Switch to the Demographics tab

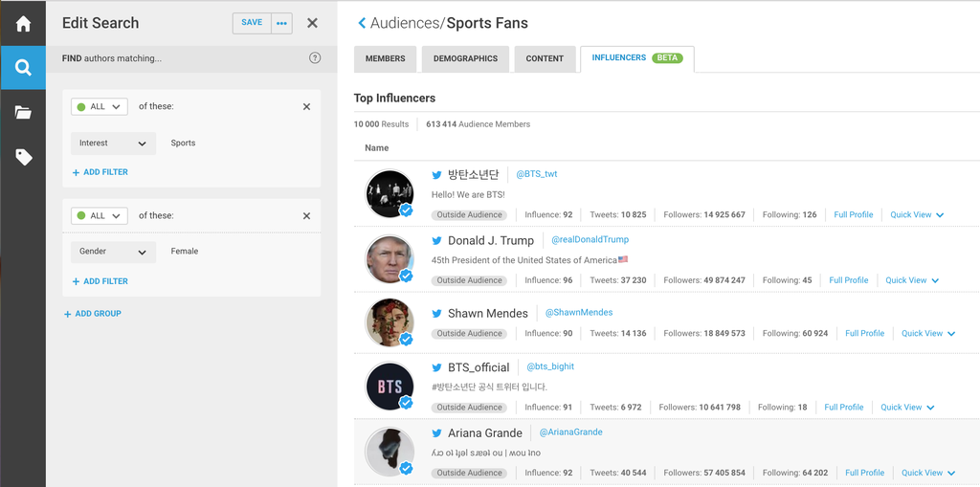[x=465, y=58]
